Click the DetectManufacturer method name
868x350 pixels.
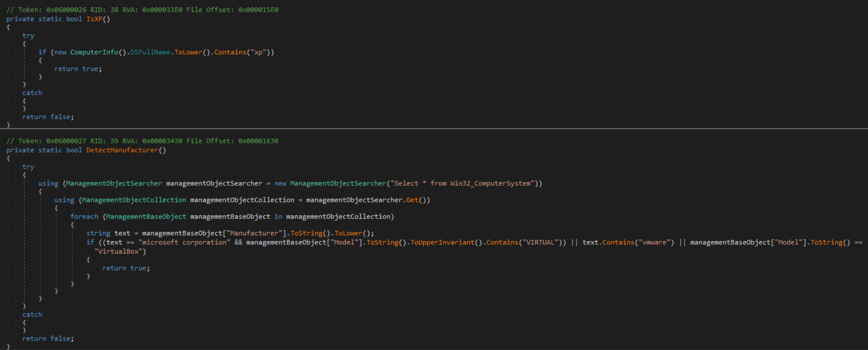pyautogui.click(x=122, y=150)
